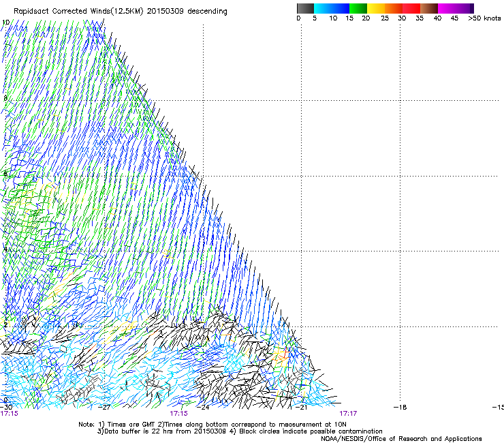
Task: Click the green 15-20 knots legend color
Action: pos(358,8)
